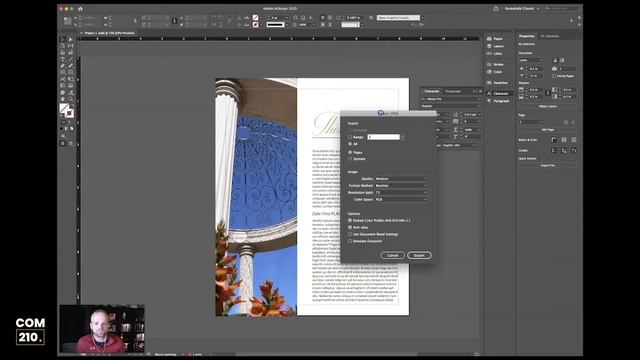Open the Page number dropdown in Properties

pyautogui.click(x=531, y=122)
